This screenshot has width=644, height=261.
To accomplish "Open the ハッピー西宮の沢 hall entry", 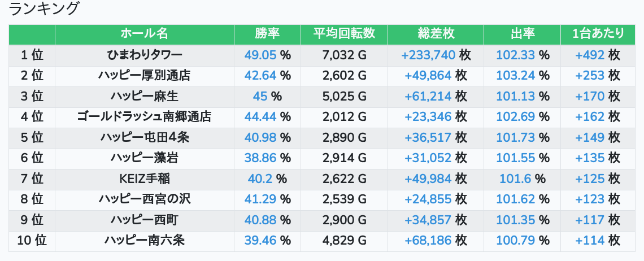I will [x=144, y=199].
